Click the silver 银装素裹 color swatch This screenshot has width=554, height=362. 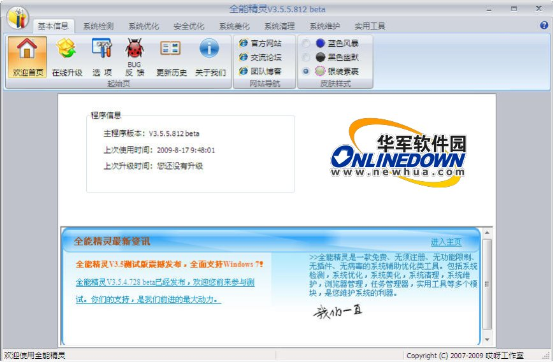[x=320, y=71]
